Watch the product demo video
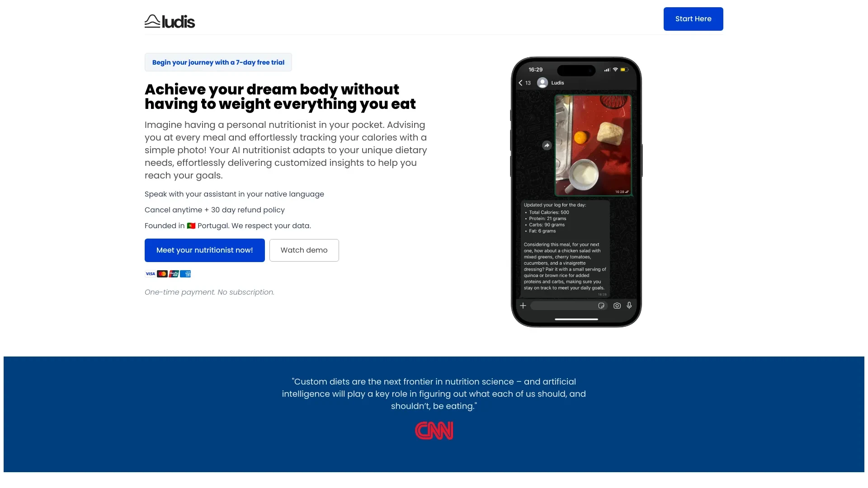 tap(304, 250)
